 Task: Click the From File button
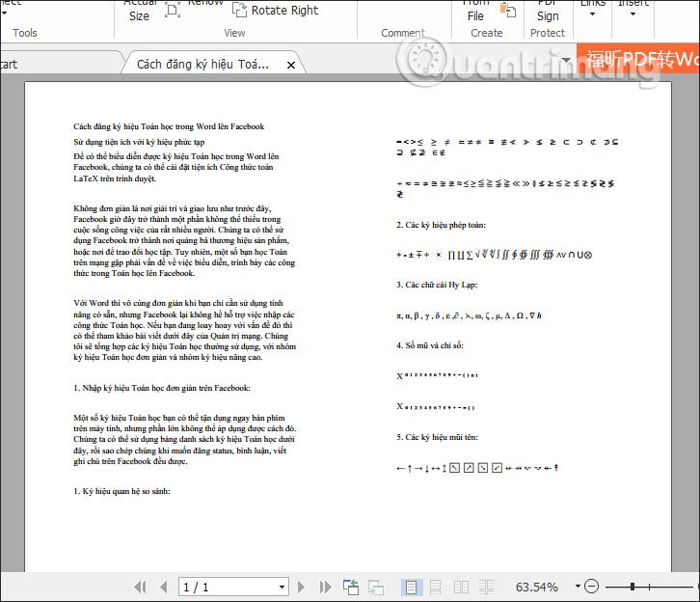click(x=475, y=10)
